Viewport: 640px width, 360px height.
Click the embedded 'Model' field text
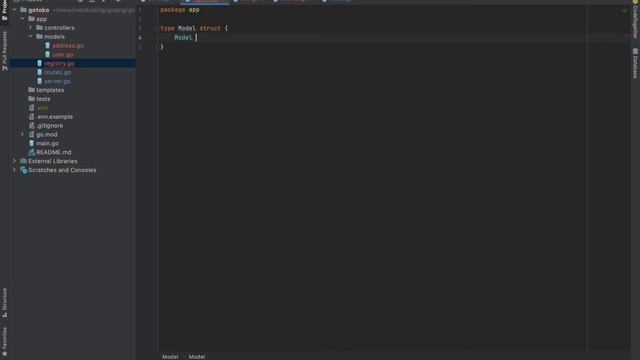tap(183, 38)
